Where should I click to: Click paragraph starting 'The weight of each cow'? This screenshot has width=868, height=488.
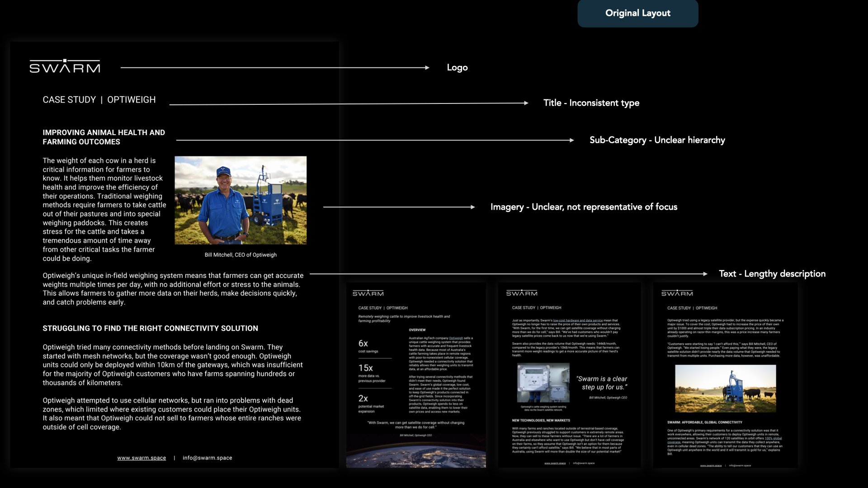(104, 209)
